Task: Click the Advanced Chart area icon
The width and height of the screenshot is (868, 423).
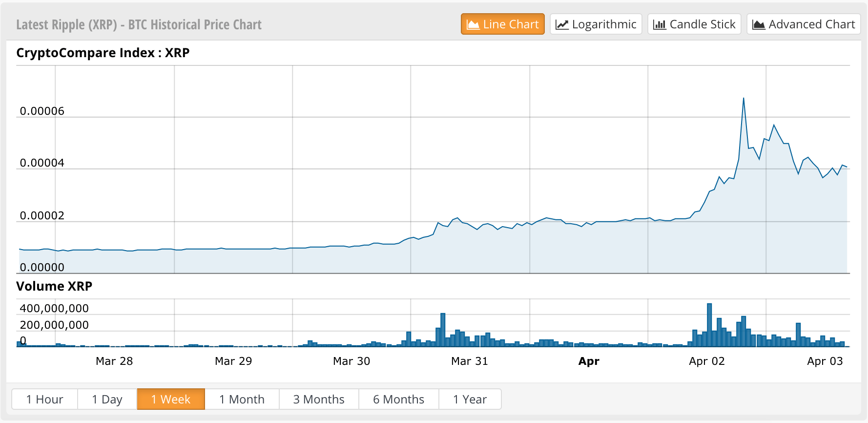Action: 758,24
